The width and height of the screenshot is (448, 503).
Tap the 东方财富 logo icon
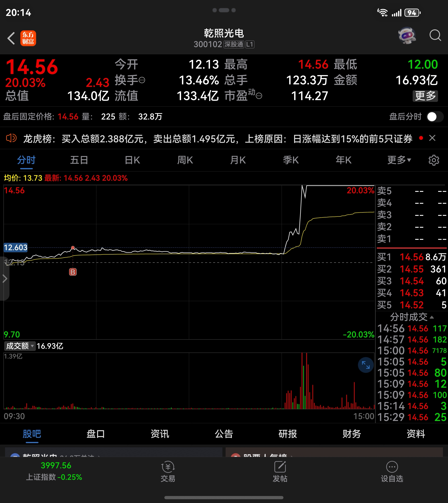tap(28, 38)
